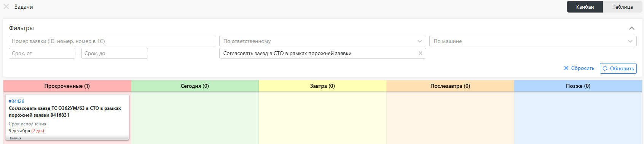Switch to Таблица view
This screenshot has width=644, height=144.
click(622, 7)
